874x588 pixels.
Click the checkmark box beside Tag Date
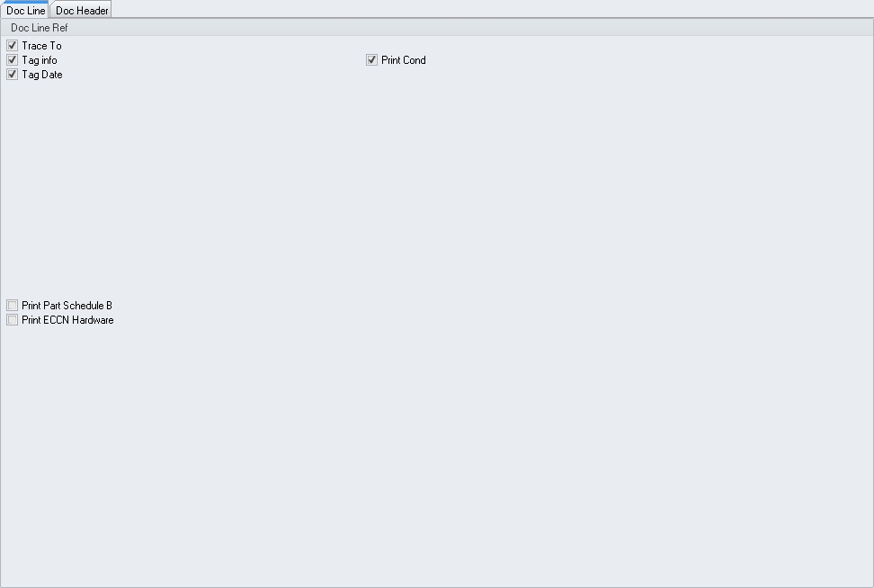click(13, 75)
